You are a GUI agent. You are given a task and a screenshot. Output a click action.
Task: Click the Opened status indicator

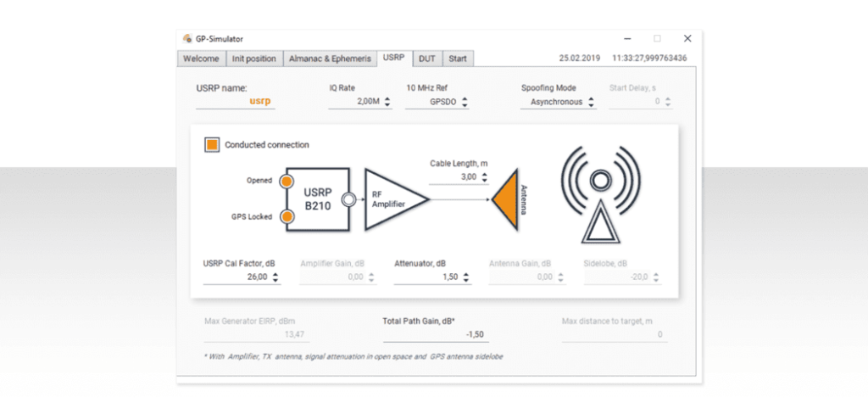(x=287, y=182)
